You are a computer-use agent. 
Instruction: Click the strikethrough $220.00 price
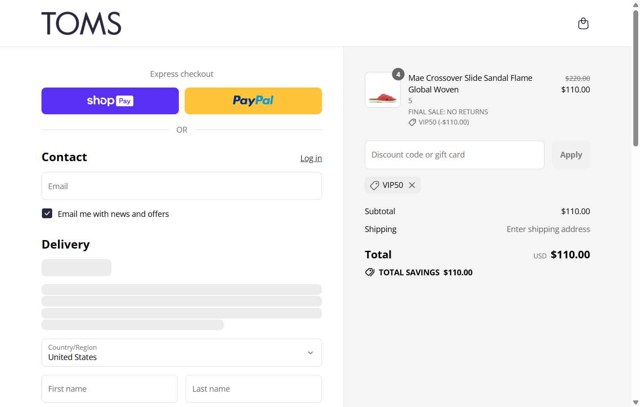pos(577,78)
